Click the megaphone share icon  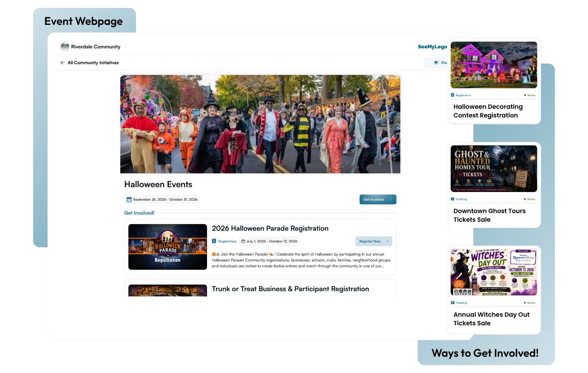[437, 63]
